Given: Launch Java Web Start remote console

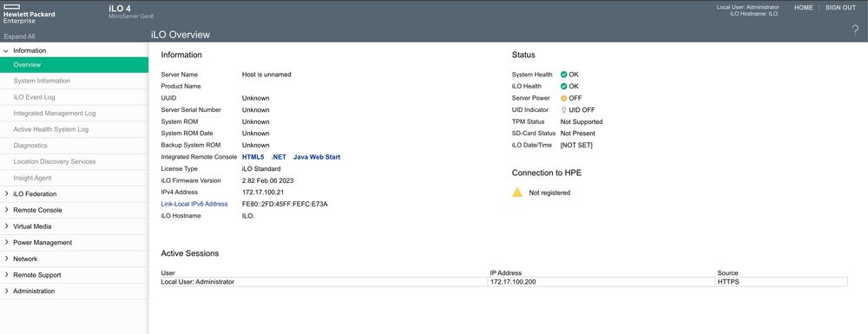Looking at the screenshot, I should [317, 157].
